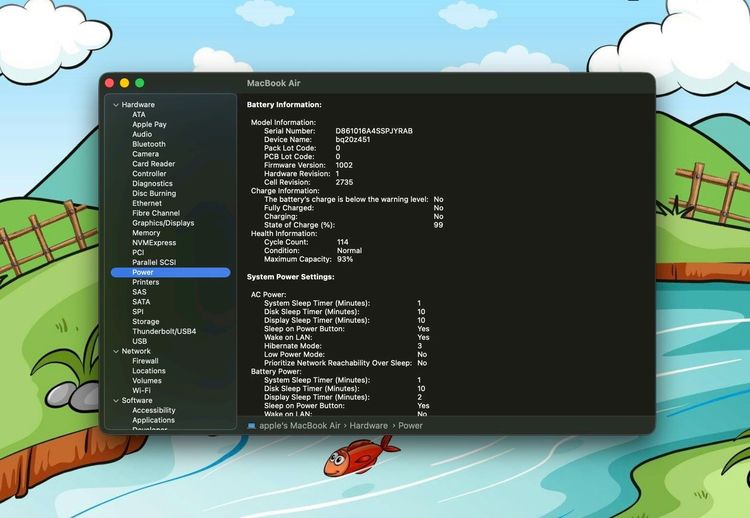Click the battery Serial Number value

(374, 130)
